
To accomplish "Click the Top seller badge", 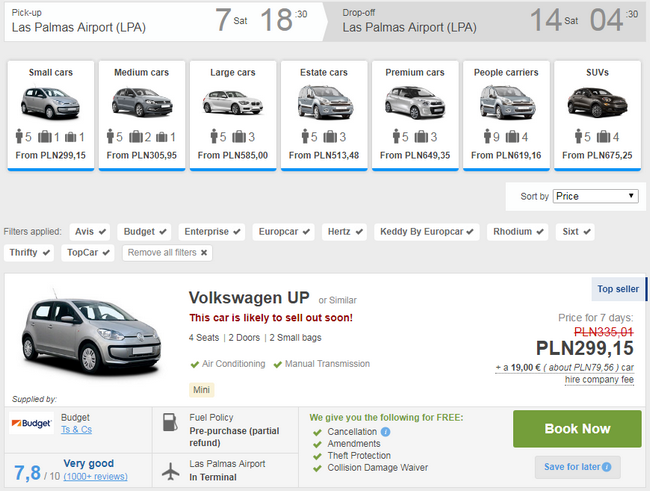I will tap(618, 289).
